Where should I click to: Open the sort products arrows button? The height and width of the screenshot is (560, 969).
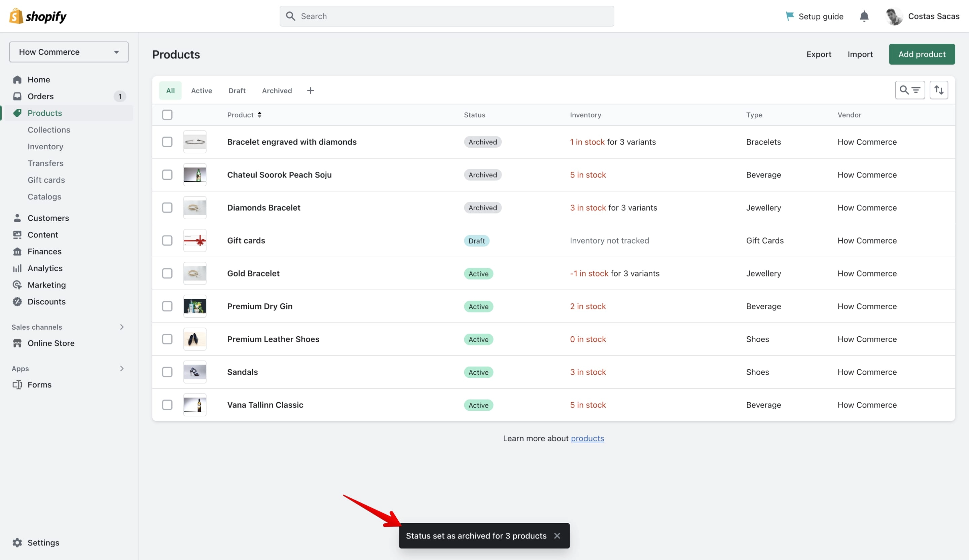pyautogui.click(x=939, y=90)
